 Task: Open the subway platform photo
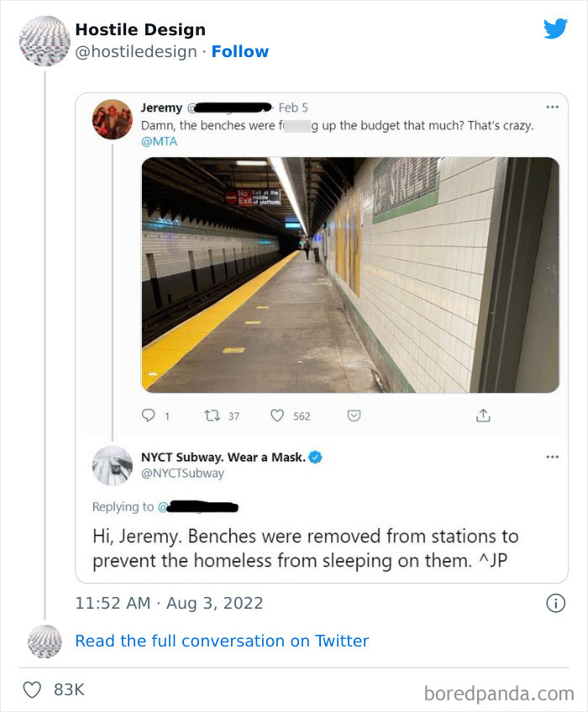tap(349, 275)
